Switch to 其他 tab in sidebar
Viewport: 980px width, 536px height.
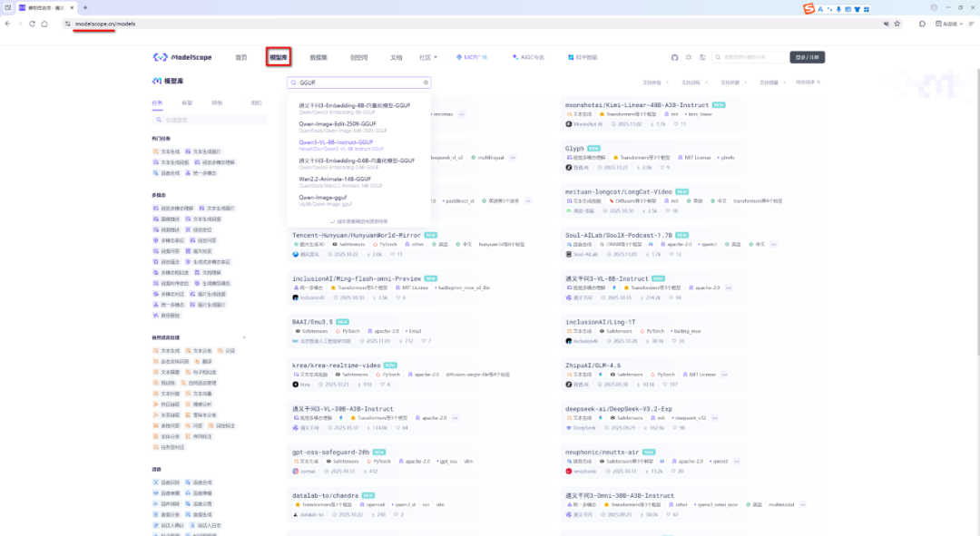click(x=217, y=103)
